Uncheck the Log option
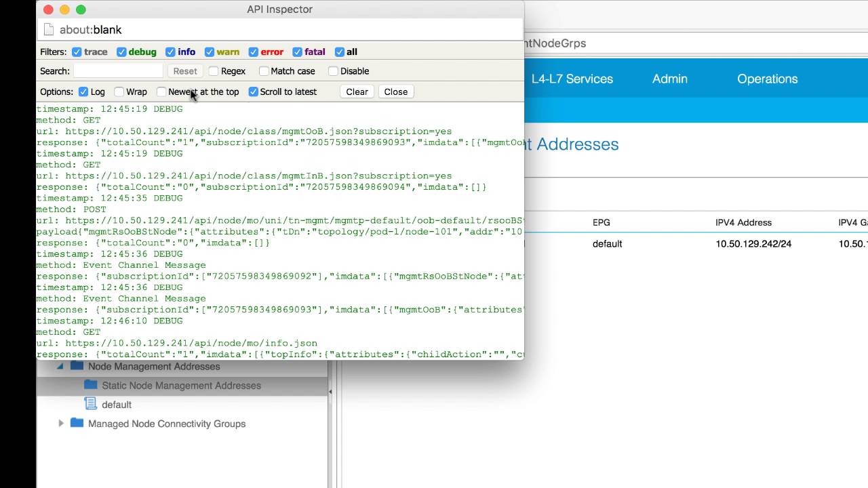 [83, 91]
